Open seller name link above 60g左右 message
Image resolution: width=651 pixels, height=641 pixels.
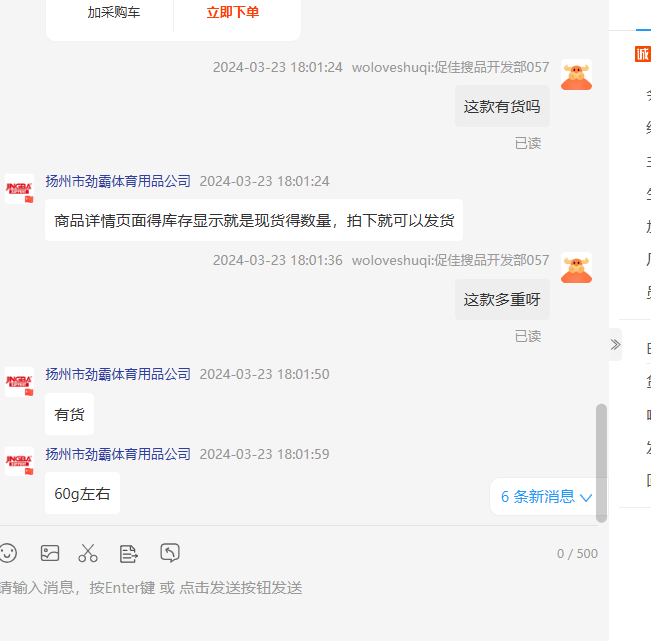click(118, 454)
